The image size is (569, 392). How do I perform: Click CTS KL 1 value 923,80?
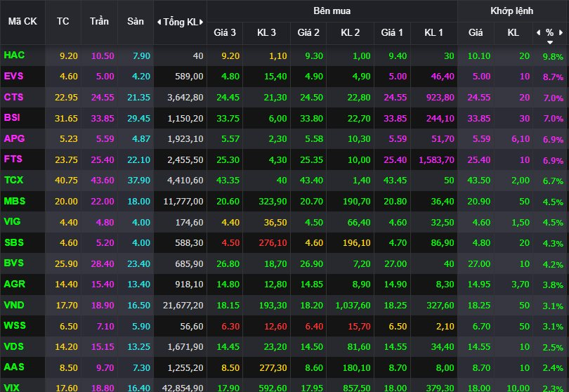[x=440, y=98]
